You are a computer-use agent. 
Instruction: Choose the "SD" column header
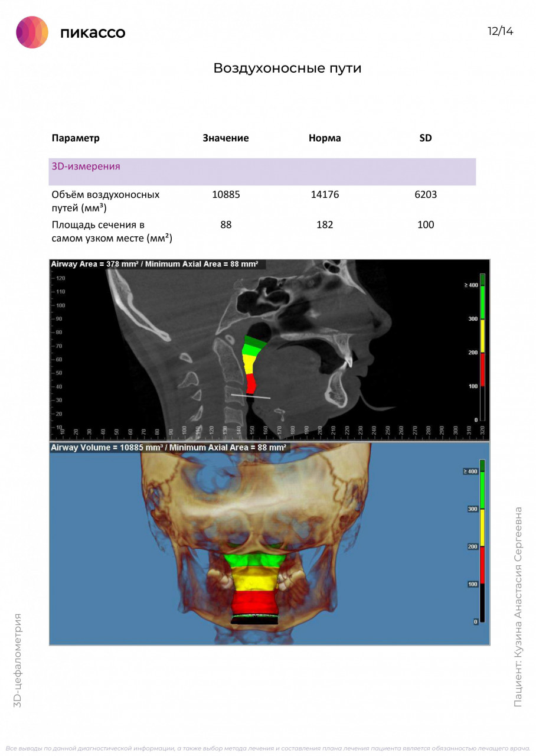pos(425,138)
